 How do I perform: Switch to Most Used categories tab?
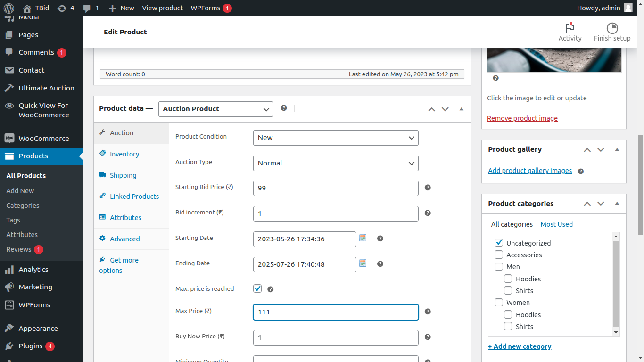[x=556, y=224]
